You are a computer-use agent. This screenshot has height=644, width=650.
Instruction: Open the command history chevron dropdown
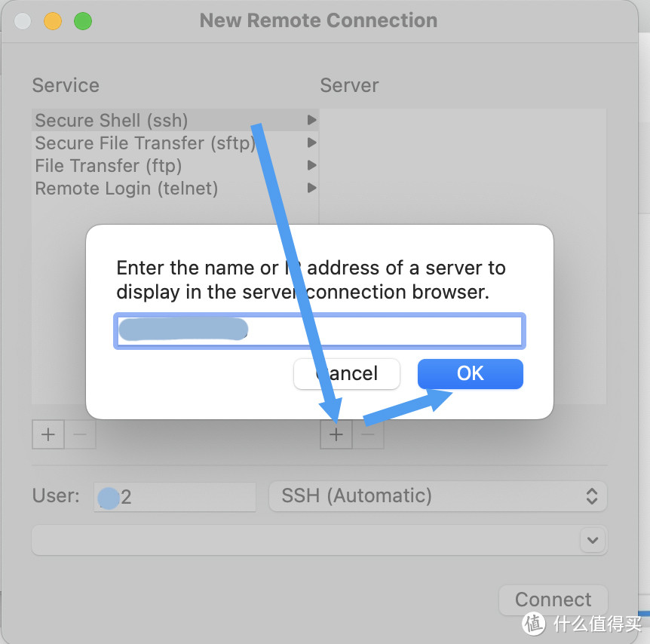(593, 540)
